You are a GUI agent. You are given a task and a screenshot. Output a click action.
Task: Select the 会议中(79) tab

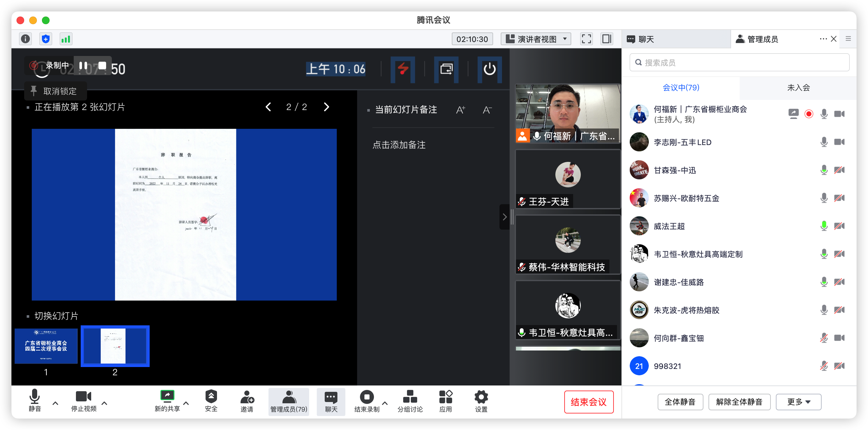(681, 88)
